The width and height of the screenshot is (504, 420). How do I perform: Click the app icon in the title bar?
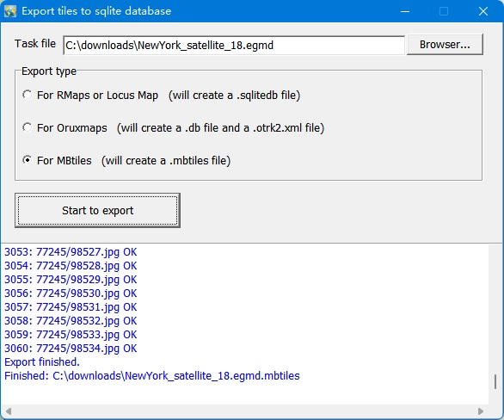(10, 11)
